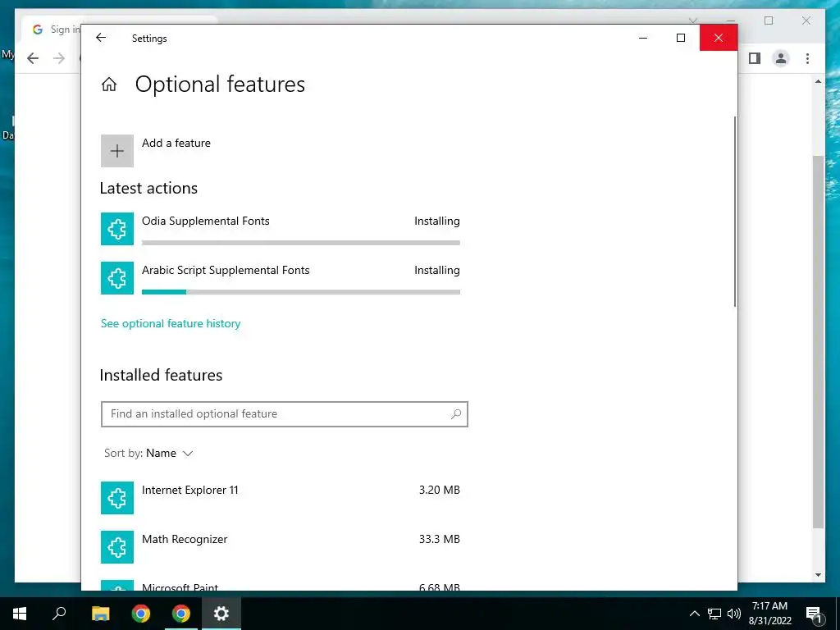Click the 33.3 MB size of Math Recognizer

point(440,539)
